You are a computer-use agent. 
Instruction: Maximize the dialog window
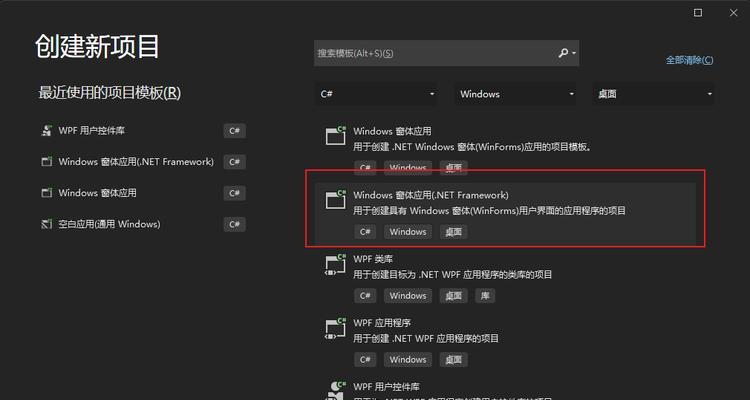click(698, 13)
